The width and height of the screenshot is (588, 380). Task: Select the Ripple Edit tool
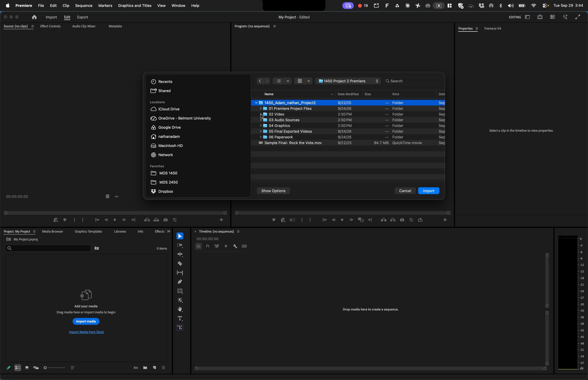pyautogui.click(x=180, y=254)
